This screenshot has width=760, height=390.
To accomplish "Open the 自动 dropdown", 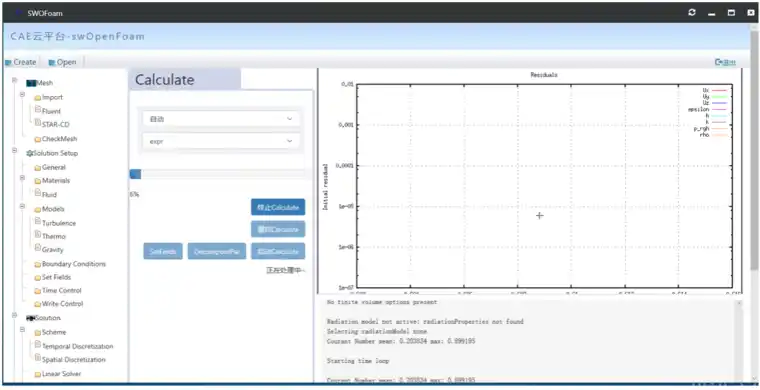I will pos(221,119).
